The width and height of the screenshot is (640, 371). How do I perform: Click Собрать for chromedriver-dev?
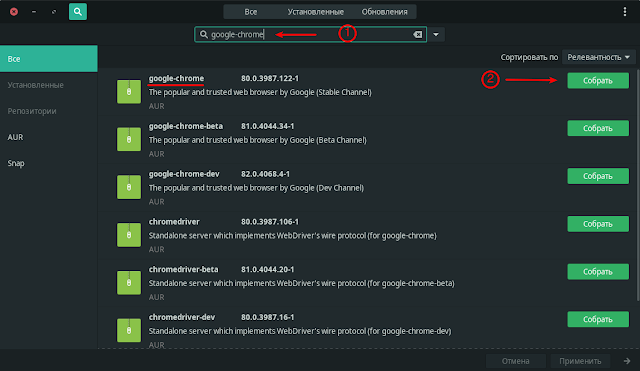(x=598, y=319)
